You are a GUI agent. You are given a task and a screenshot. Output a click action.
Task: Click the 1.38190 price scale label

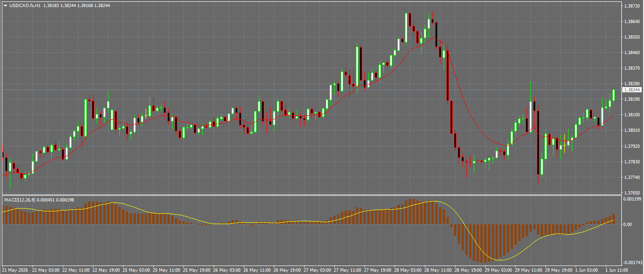(631, 99)
